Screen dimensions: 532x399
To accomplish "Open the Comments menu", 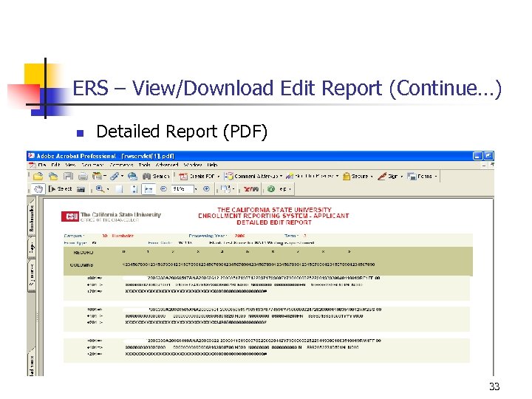I will click(x=121, y=165).
